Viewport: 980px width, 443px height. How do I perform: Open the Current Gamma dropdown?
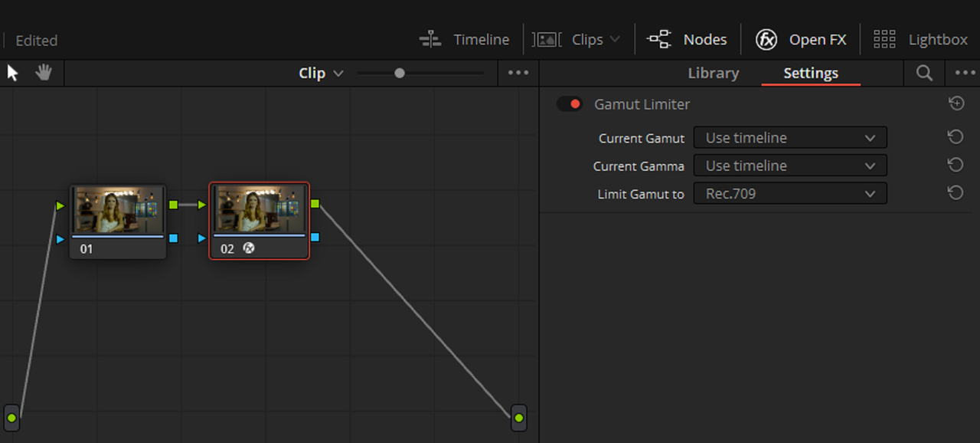(x=790, y=166)
